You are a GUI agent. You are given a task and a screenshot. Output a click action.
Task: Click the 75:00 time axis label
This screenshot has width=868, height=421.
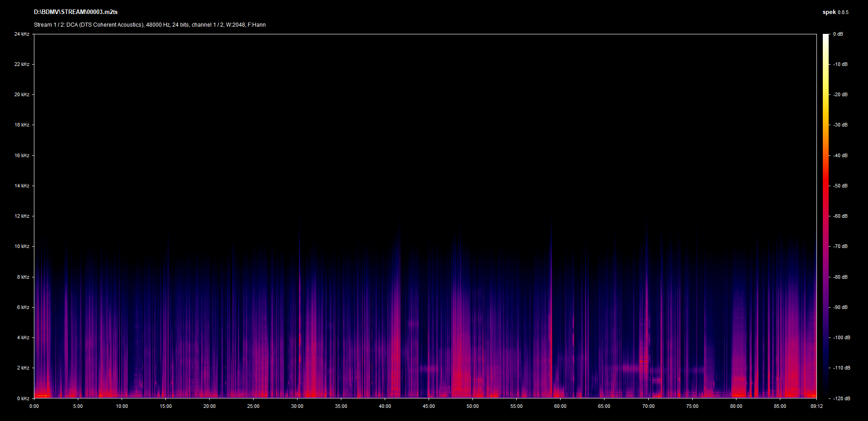click(x=692, y=406)
